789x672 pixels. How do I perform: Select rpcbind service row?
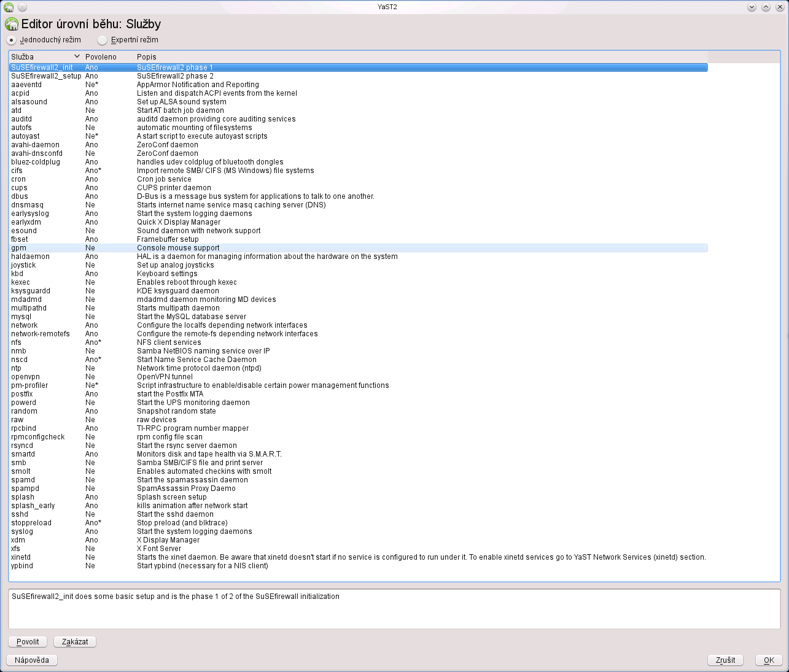pyautogui.click(x=359, y=428)
